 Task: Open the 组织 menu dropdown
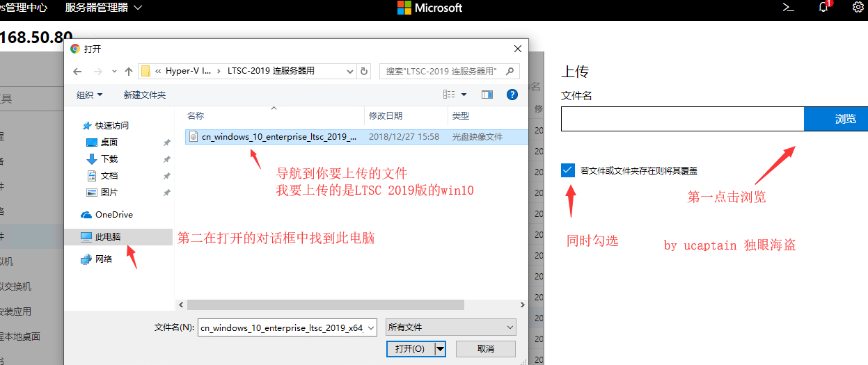pos(89,95)
